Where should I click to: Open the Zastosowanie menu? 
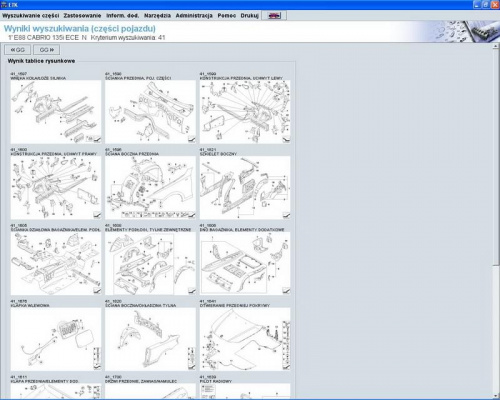coord(82,16)
